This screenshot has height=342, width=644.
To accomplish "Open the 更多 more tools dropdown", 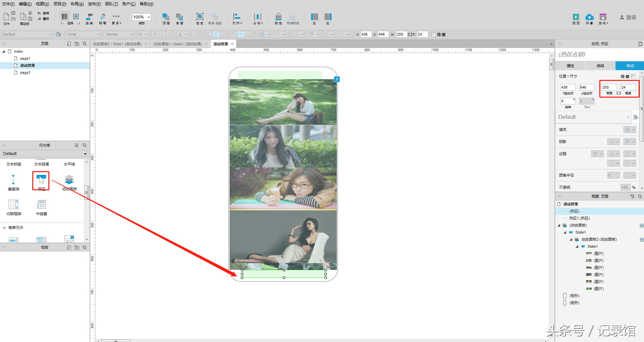I will 117,19.
